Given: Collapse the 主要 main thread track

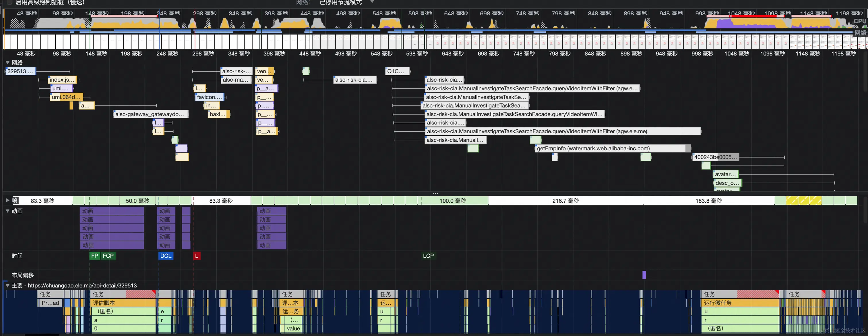Looking at the screenshot, I should 7,285.
